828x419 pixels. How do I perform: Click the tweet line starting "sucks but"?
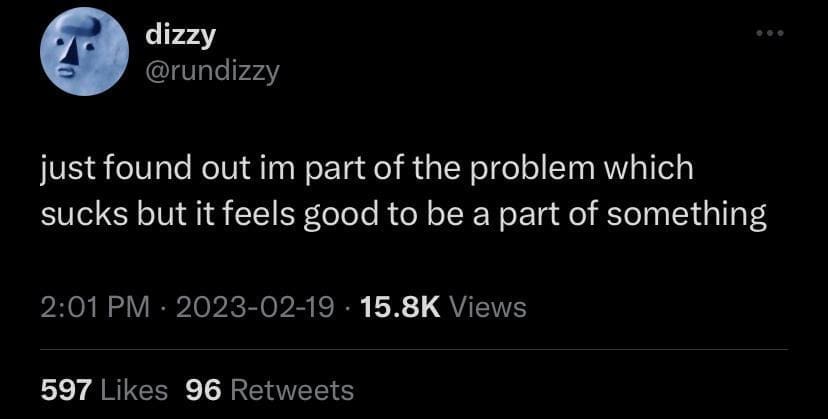[x=402, y=215]
